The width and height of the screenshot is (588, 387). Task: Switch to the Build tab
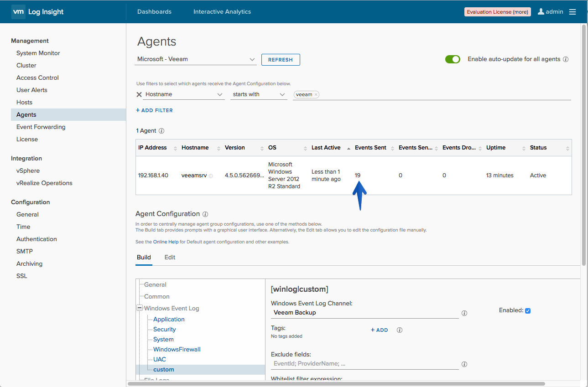coord(144,258)
